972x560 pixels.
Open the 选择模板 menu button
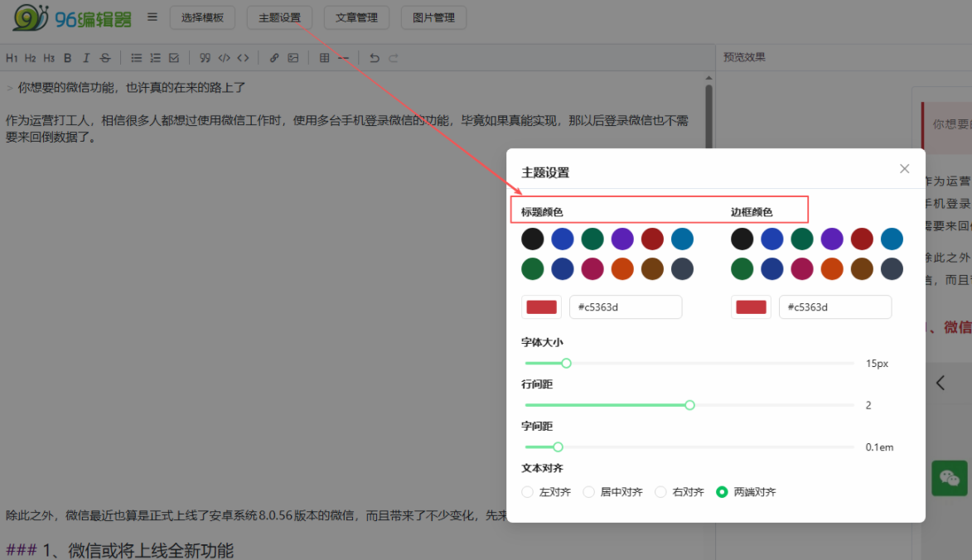coord(202,17)
